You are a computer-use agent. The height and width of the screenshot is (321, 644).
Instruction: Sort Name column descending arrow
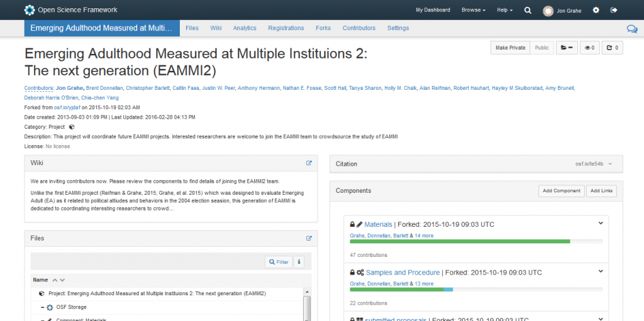pyautogui.click(x=62, y=280)
